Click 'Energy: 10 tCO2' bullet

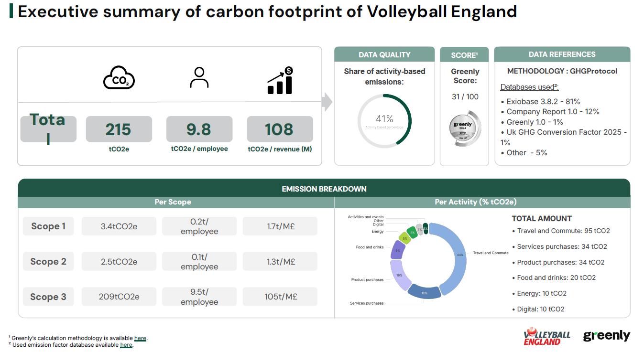click(x=539, y=293)
